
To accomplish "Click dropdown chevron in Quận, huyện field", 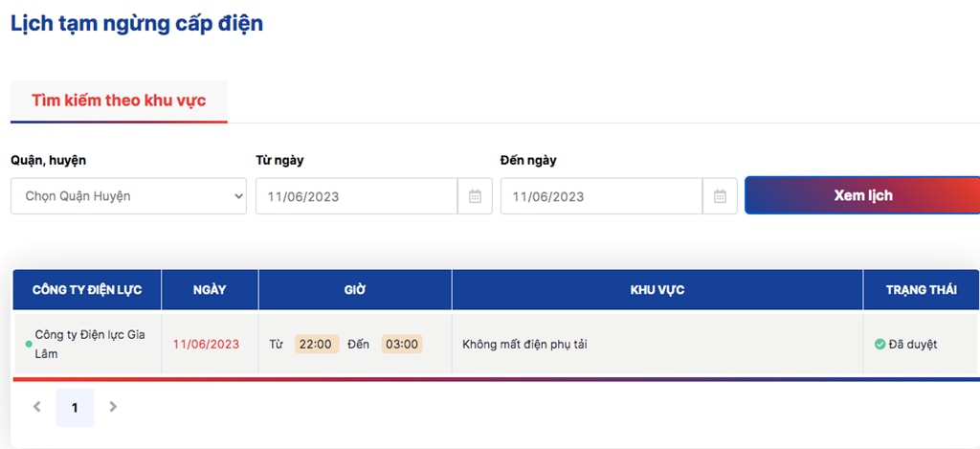I will point(238,196).
